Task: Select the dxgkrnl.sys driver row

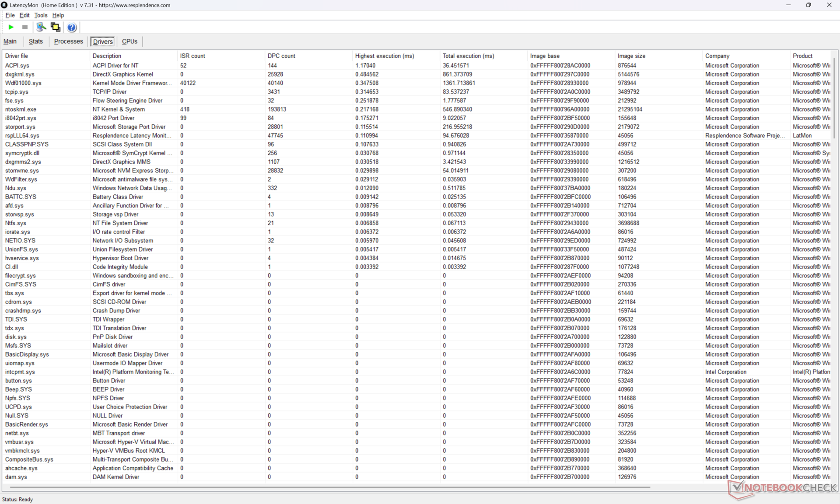Action: point(20,74)
